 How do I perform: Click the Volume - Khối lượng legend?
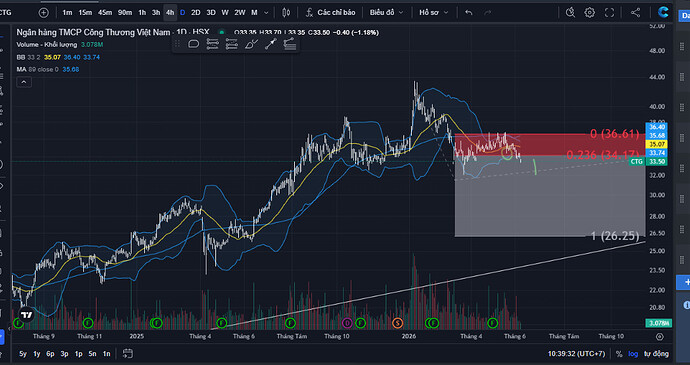[47, 44]
